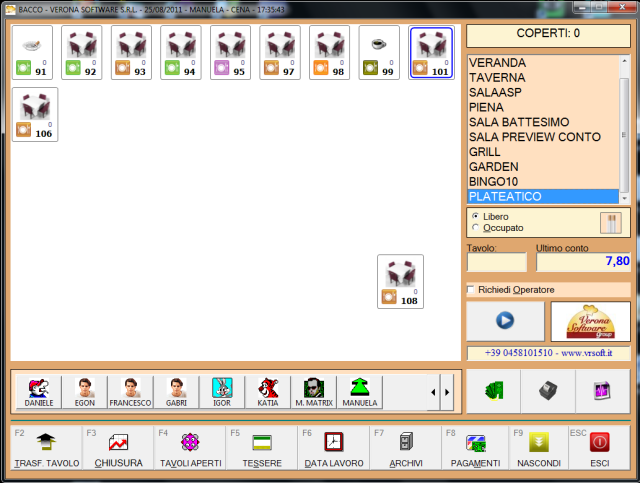640x483 pixels.
Task: Choose operator M. MATRIX
Action: [314, 392]
